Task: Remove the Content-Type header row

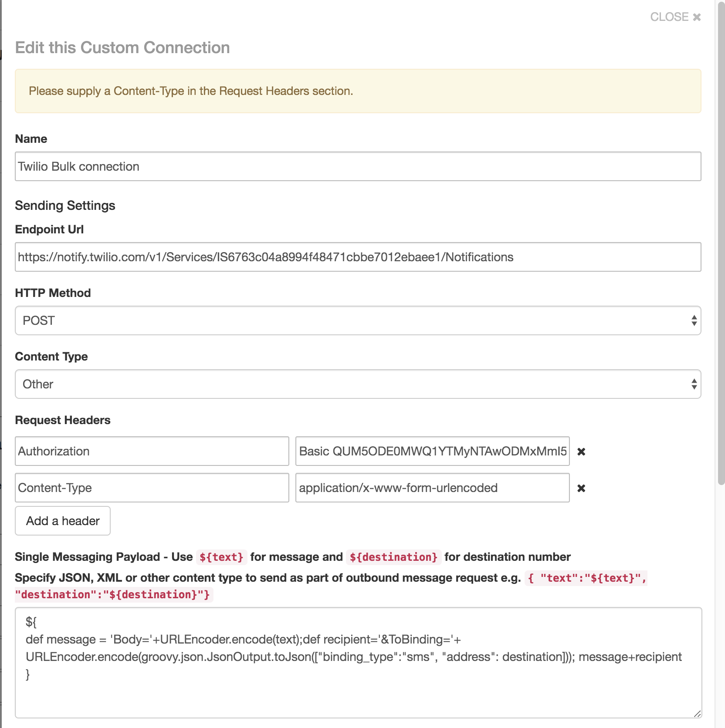Action: (x=581, y=488)
